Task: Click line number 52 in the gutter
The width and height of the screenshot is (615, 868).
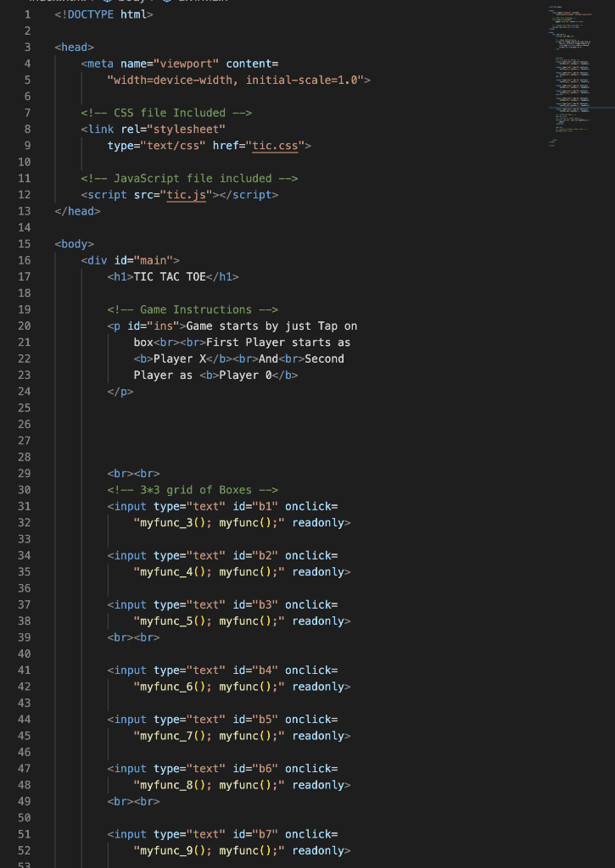Action: coord(25,851)
